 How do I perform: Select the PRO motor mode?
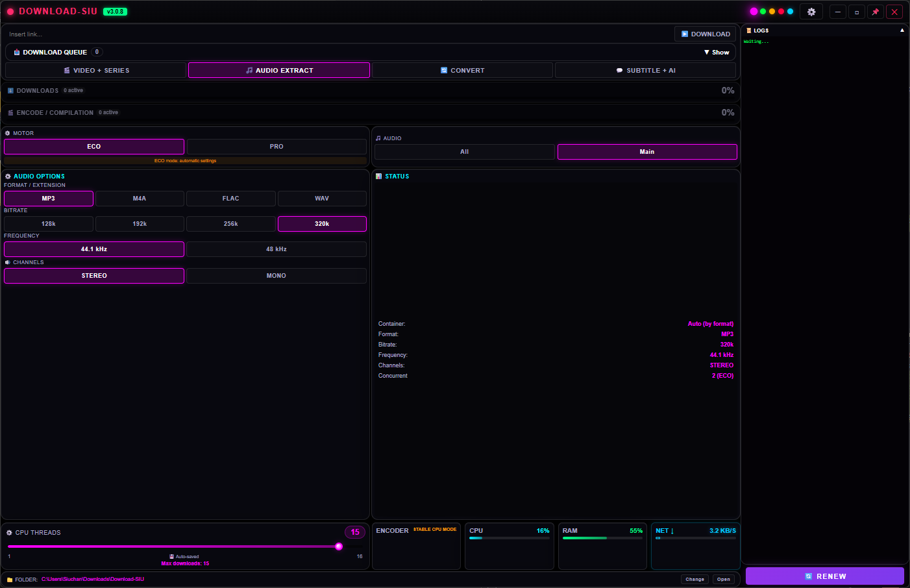pyautogui.click(x=277, y=147)
